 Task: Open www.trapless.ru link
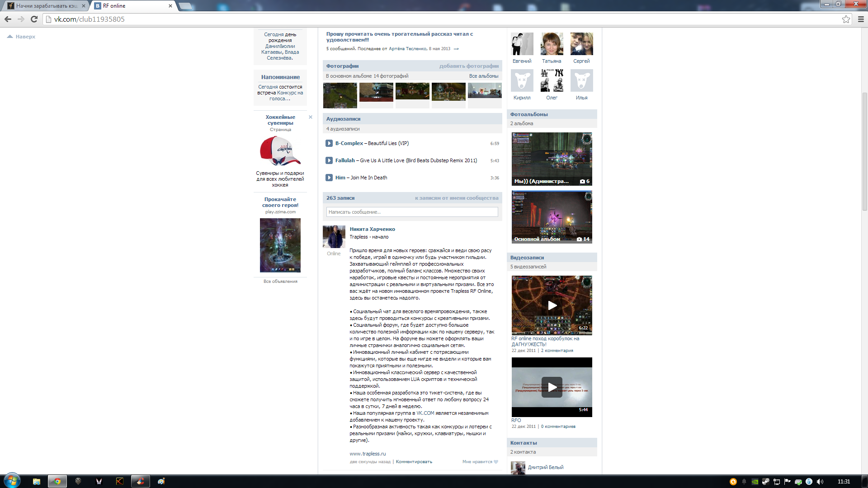click(368, 454)
